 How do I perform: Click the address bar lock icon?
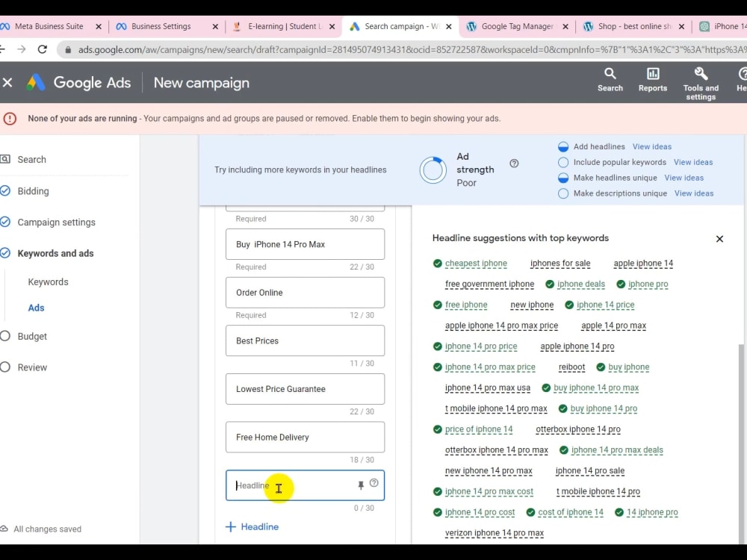[68, 49]
